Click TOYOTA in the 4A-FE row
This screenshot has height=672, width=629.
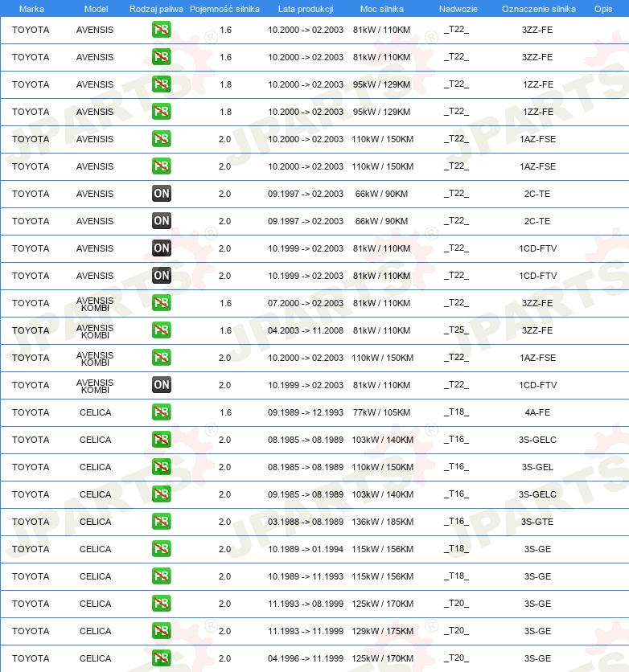(31, 412)
